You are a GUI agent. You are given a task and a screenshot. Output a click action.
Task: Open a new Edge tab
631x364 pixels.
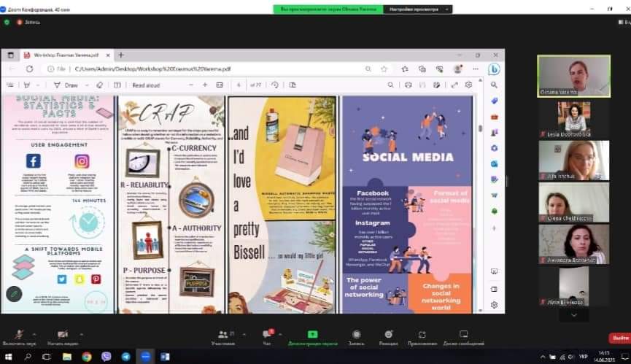pyautogui.click(x=120, y=55)
